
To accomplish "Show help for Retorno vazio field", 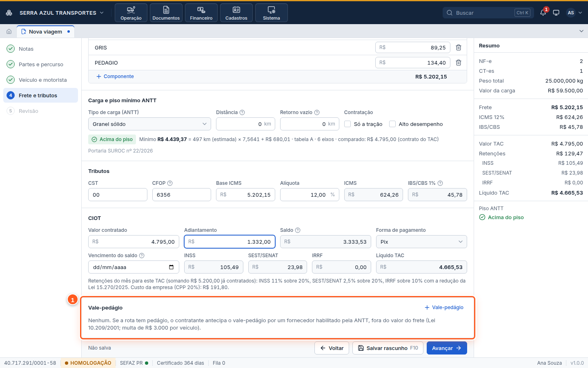I will tap(317, 112).
